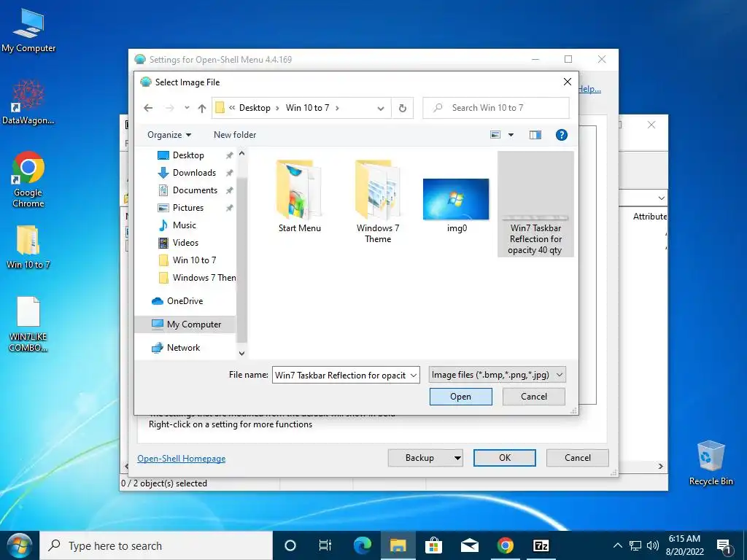Select Win 10 to 7 in navigation pane
The image size is (747, 560).
click(x=194, y=260)
